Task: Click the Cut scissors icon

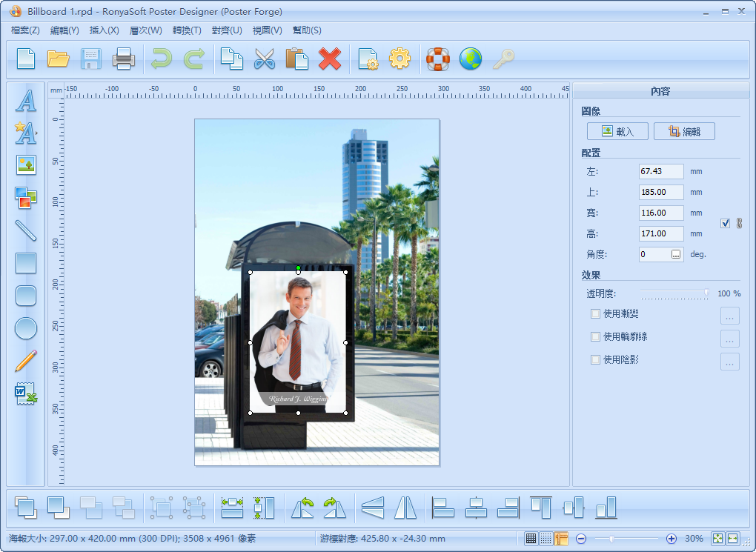Action: [x=264, y=59]
